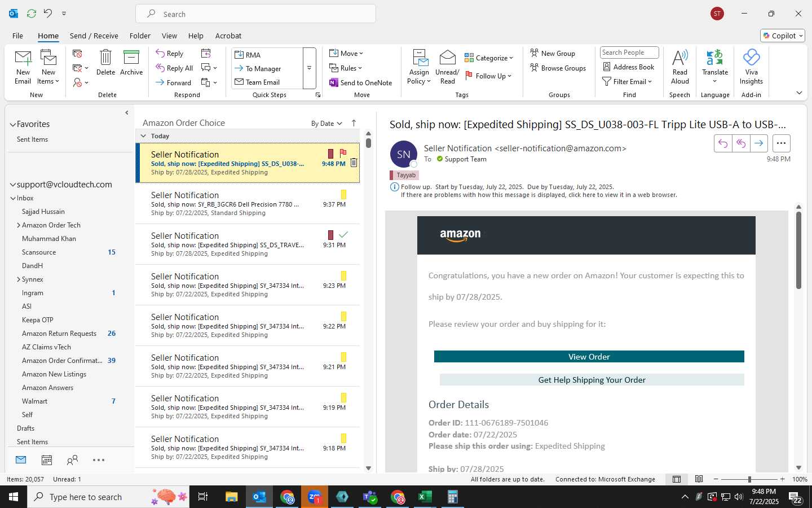Click the Reply button in ribbon
The image size is (812, 508).
click(x=170, y=54)
